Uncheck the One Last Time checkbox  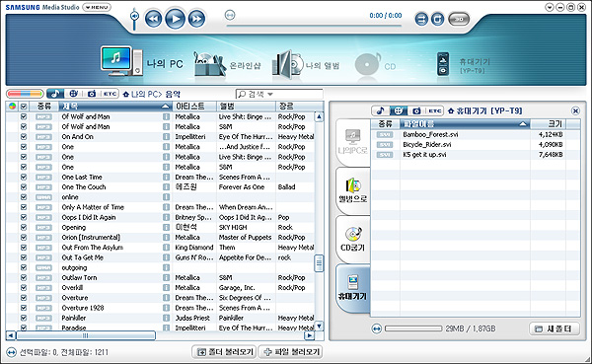pyautogui.click(x=24, y=178)
